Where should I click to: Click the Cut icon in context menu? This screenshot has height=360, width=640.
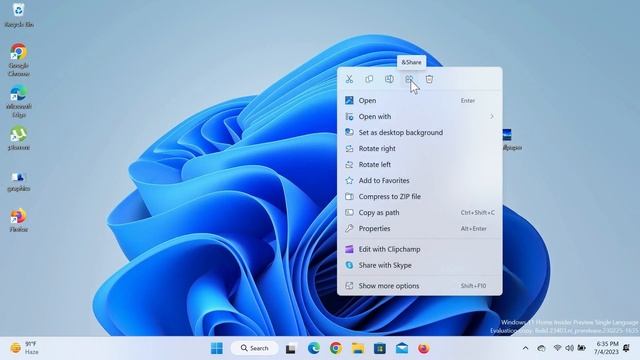349,79
